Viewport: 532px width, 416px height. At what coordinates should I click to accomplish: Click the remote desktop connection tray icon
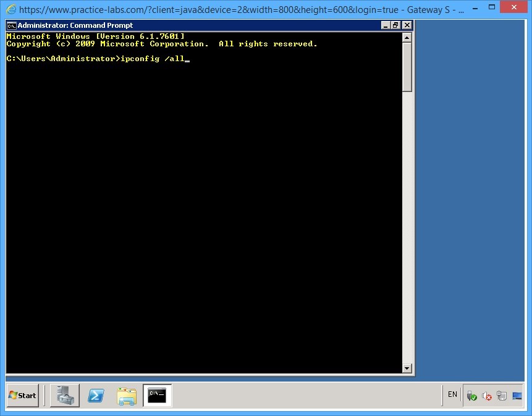517,396
